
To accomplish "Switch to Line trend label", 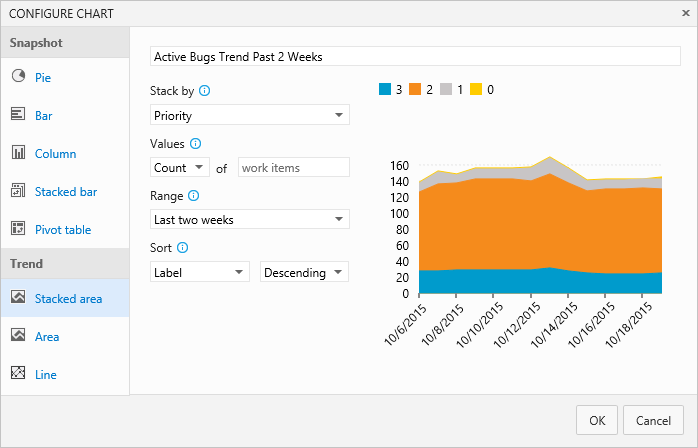I will pos(46,375).
